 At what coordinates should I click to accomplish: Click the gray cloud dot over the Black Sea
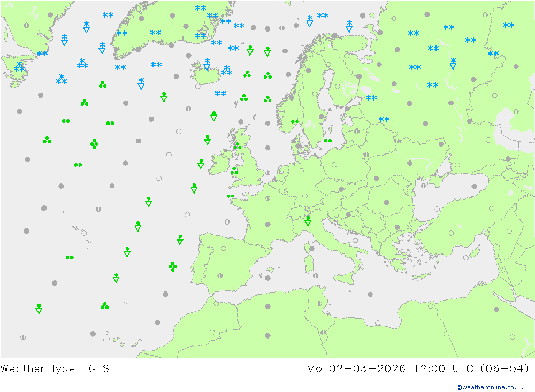(474, 186)
